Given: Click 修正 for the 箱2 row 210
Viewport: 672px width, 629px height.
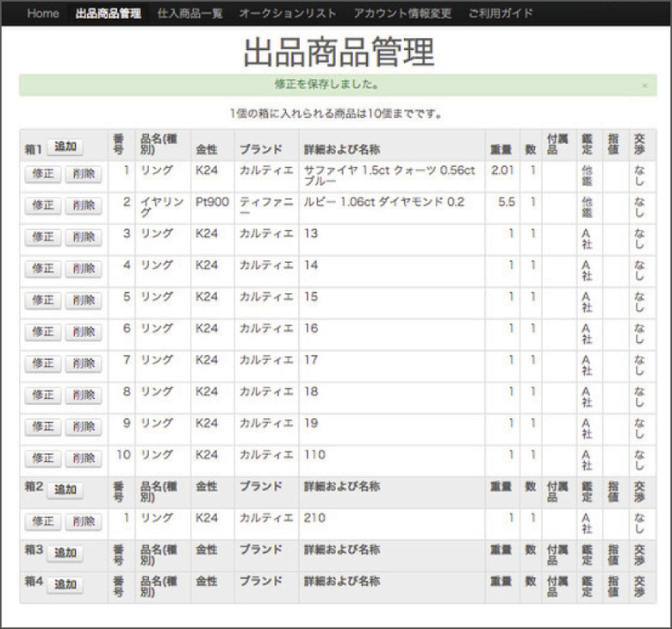Looking at the screenshot, I should coord(43,522).
